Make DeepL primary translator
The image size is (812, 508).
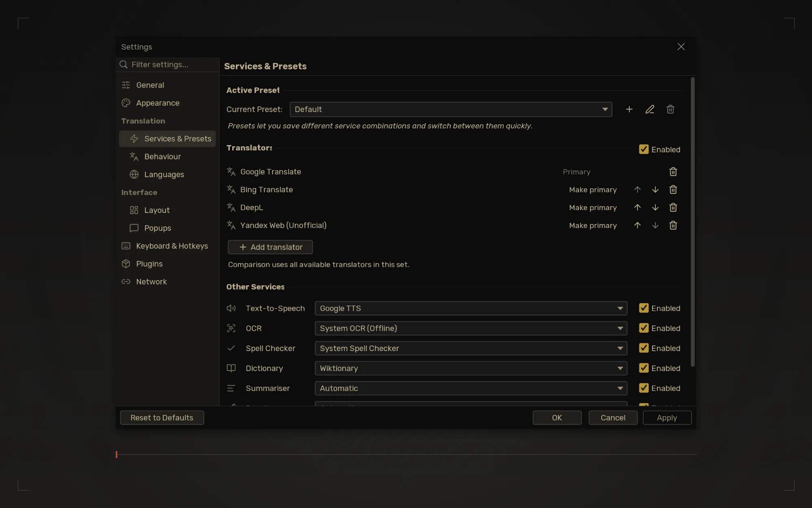pyautogui.click(x=593, y=208)
